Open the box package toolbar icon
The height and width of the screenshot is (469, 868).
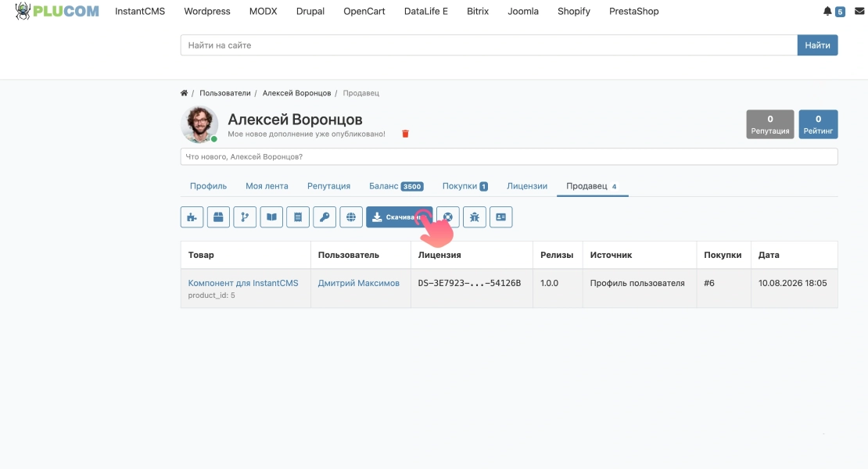pyautogui.click(x=219, y=217)
